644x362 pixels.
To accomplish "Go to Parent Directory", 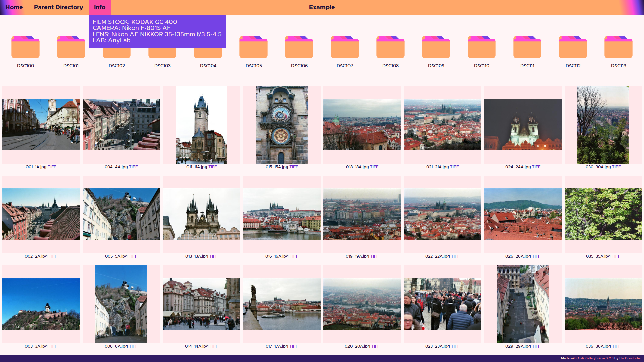I will 58,7.
